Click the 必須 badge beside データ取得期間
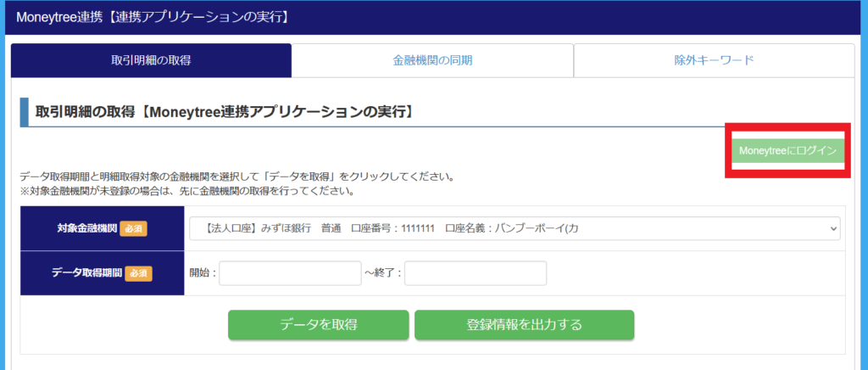This screenshot has width=868, height=370. 138,273
